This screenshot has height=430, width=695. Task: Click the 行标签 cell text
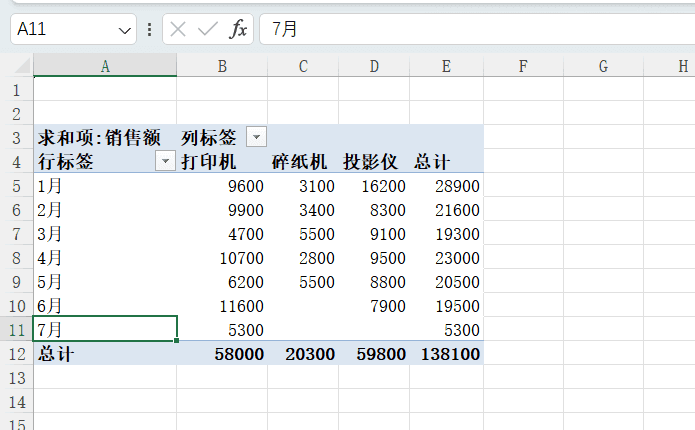click(x=66, y=161)
